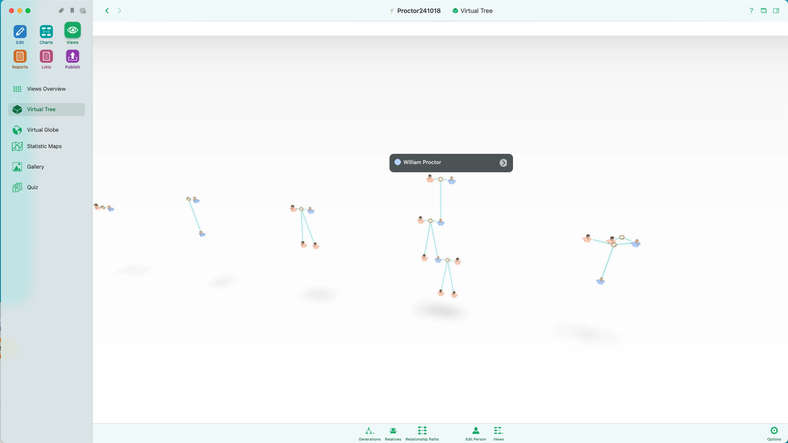Open Relationship Paths in bottom toolbar
This screenshot has width=788, height=443.
pyautogui.click(x=422, y=433)
